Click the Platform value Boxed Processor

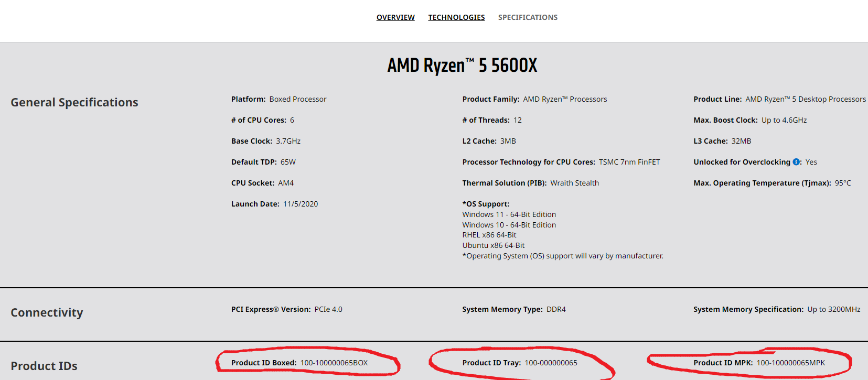[298, 99]
